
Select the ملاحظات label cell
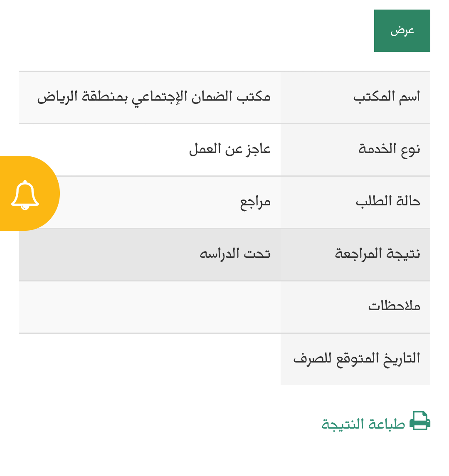(355, 307)
